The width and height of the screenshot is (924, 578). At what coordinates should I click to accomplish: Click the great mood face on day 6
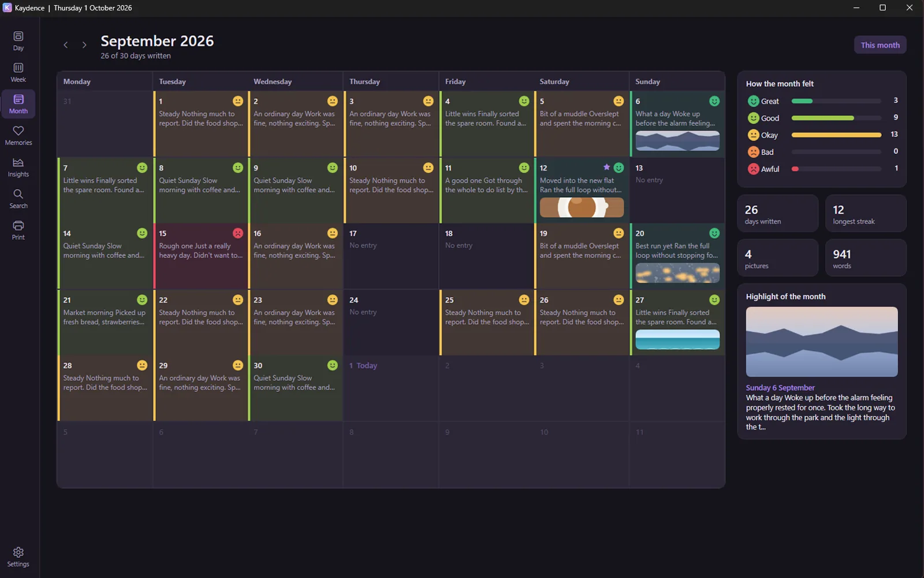(714, 101)
